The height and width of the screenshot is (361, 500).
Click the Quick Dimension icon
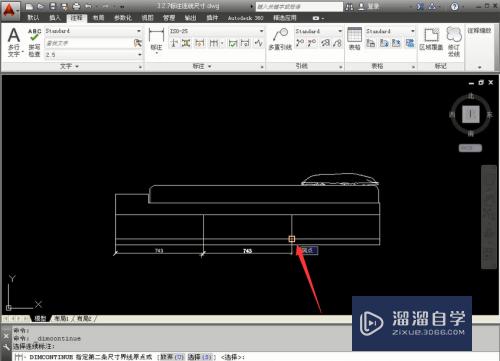(200, 43)
